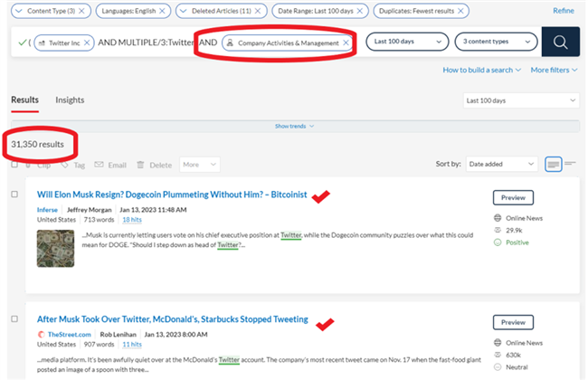Open the Will Elon Musk Resign article
588x380 pixels.
point(172,195)
